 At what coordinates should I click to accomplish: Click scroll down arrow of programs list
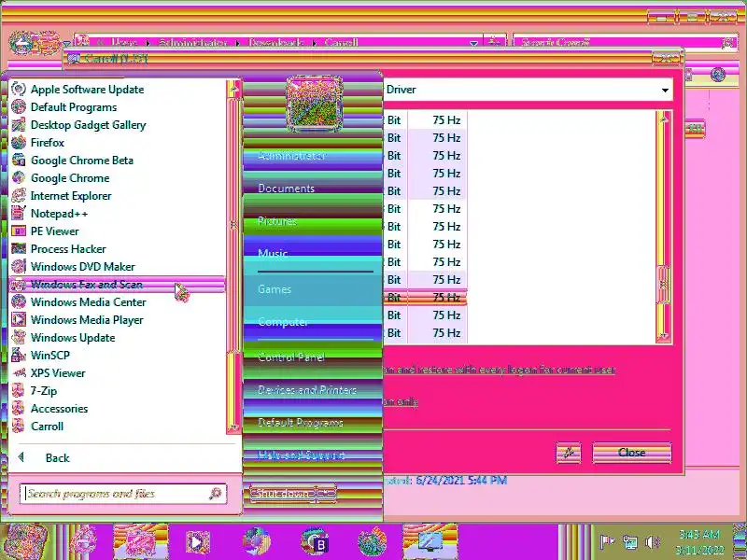click(x=233, y=427)
